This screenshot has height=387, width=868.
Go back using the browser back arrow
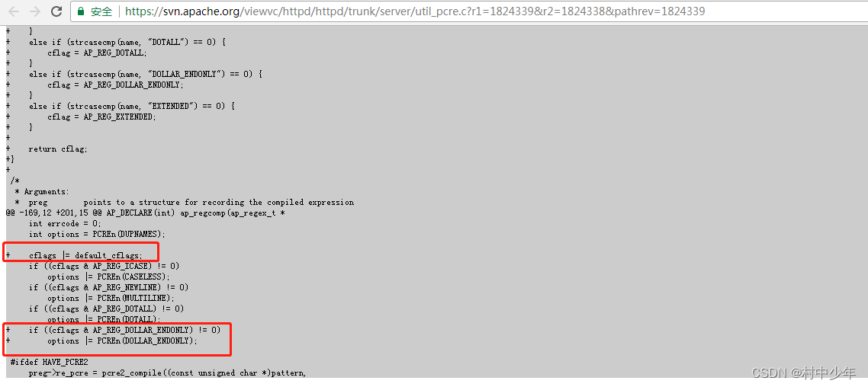14,11
